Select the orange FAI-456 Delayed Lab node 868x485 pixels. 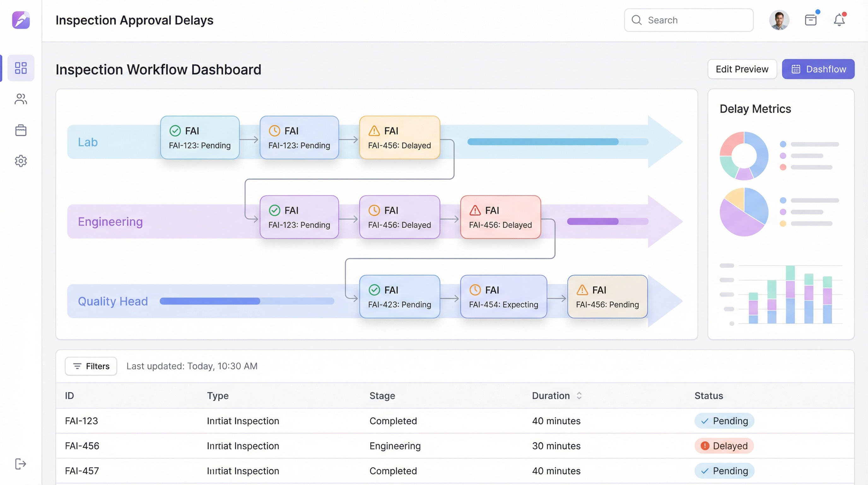tap(399, 138)
